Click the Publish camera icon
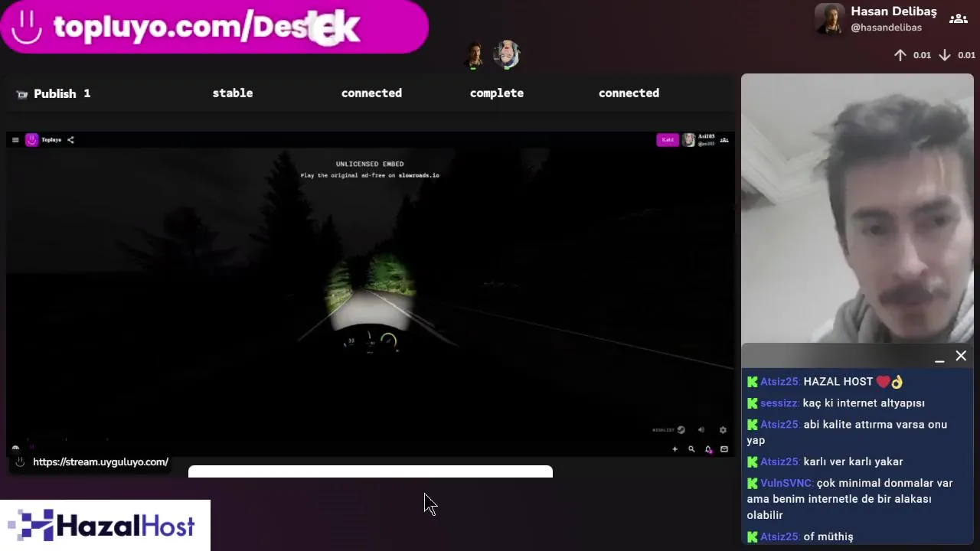 coord(21,94)
